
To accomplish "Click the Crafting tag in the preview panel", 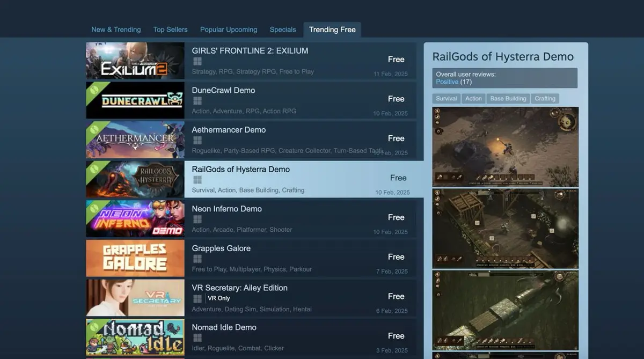I will pos(545,99).
